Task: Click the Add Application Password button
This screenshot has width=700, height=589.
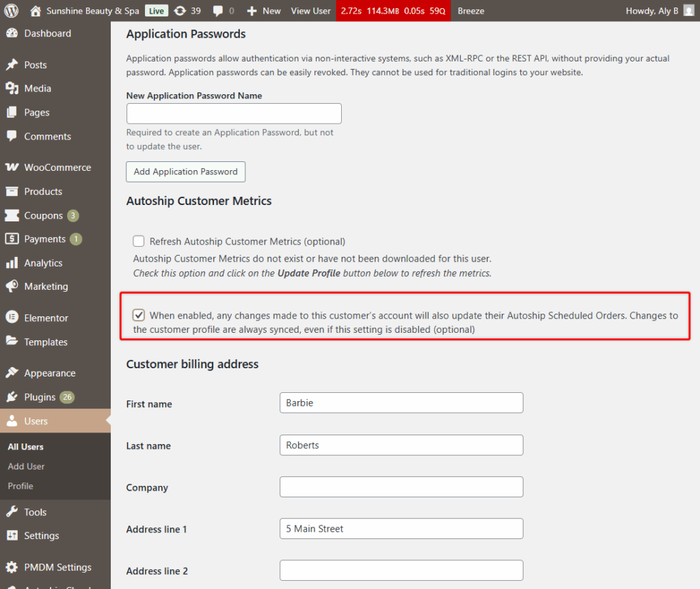Action: tap(185, 172)
